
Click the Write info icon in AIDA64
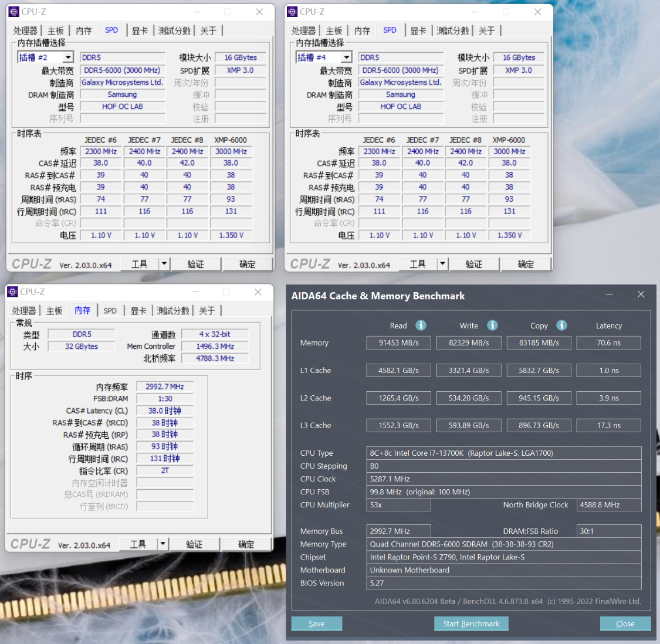(492, 326)
